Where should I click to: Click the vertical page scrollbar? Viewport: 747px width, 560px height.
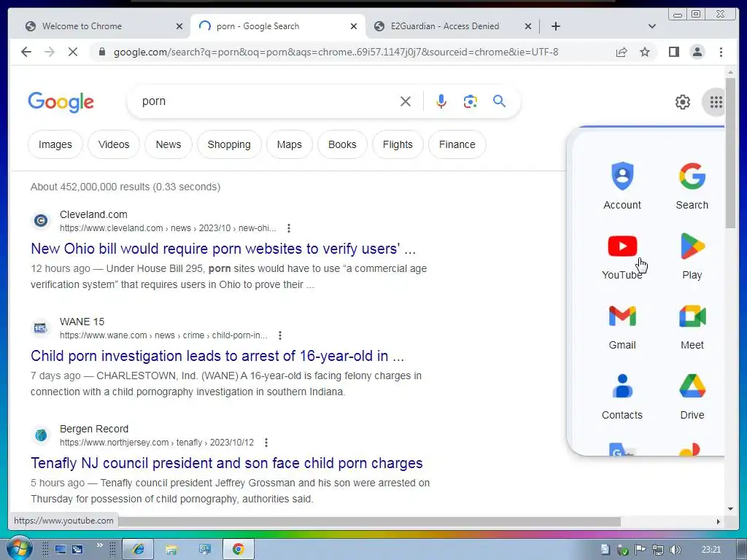pyautogui.click(x=730, y=152)
